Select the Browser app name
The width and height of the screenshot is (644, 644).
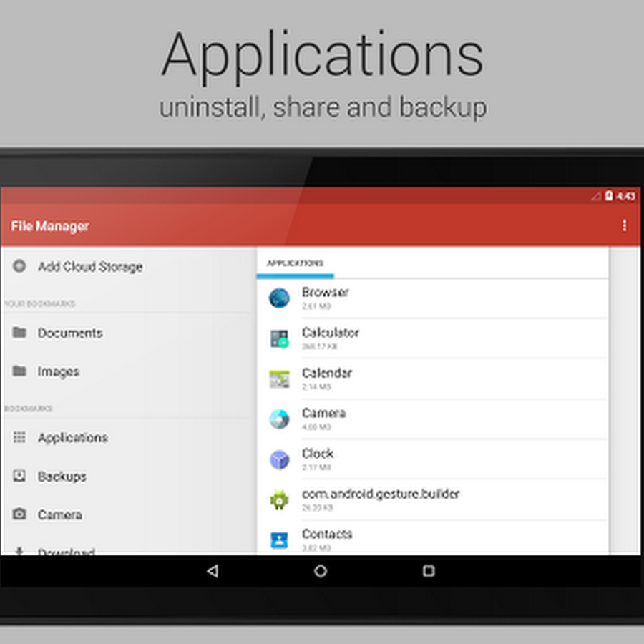pyautogui.click(x=325, y=292)
